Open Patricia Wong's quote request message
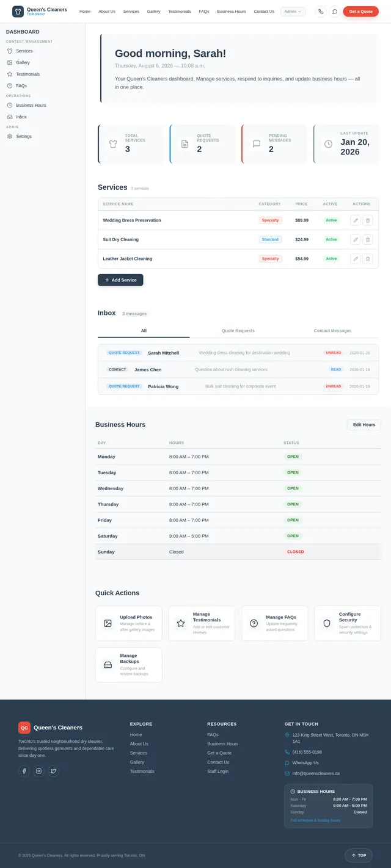The image size is (391, 868). pos(238,386)
